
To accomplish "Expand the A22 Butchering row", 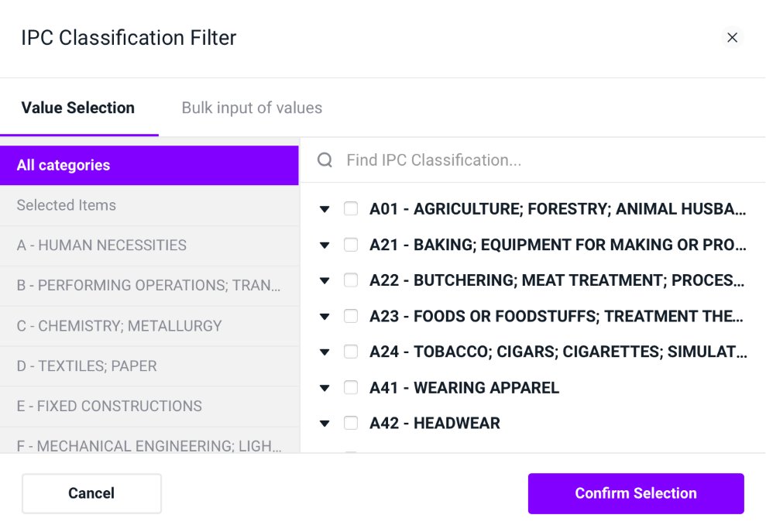I will 325,280.
